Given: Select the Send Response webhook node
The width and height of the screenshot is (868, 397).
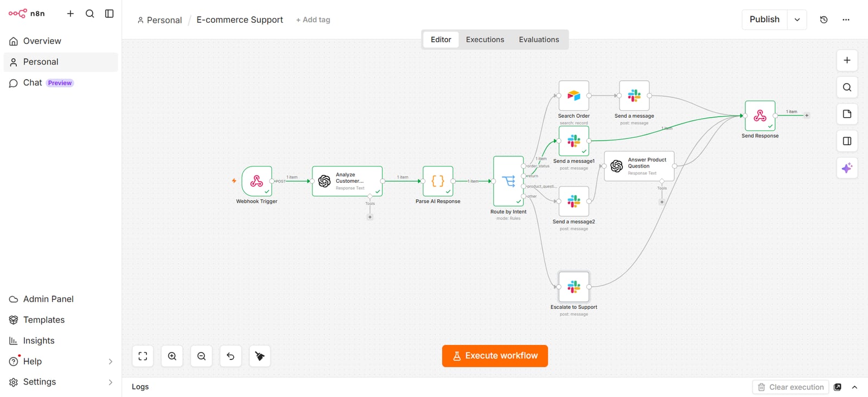Looking at the screenshot, I should pos(760,116).
